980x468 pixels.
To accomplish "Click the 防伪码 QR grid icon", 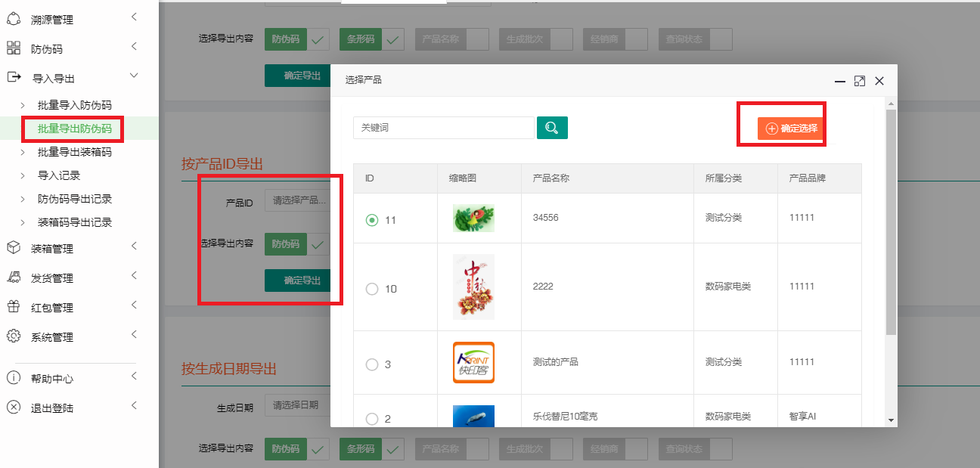I will (14, 48).
